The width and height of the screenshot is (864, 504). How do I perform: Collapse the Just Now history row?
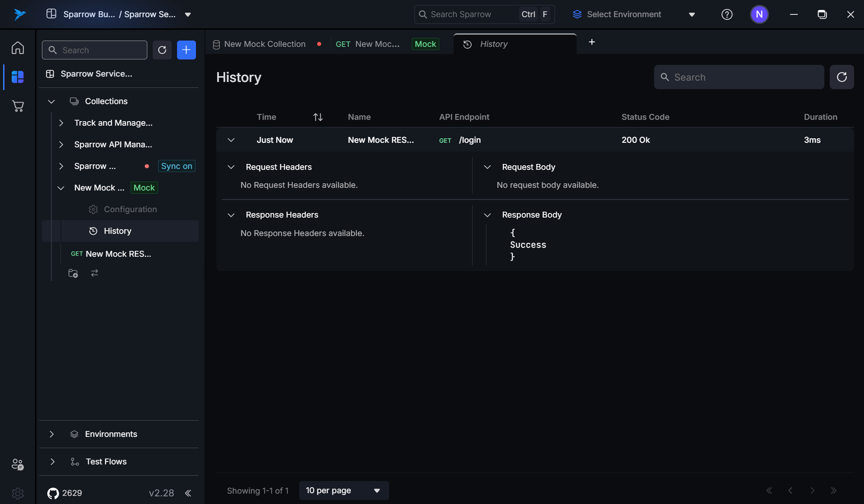tap(231, 140)
